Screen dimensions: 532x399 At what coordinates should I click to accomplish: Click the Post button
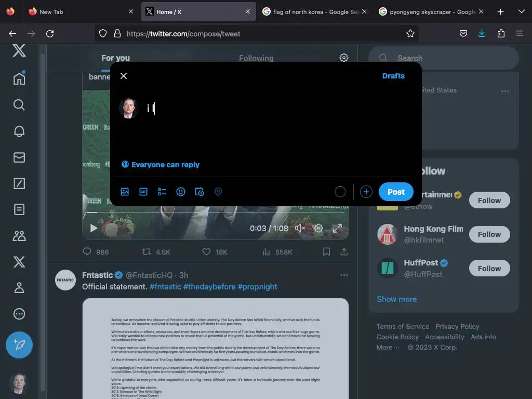click(396, 192)
